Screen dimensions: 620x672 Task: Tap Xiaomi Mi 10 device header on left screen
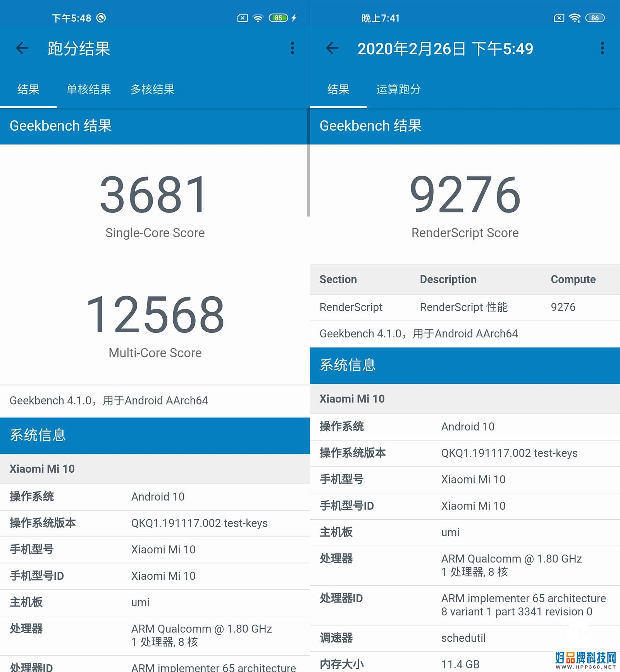[155, 469]
